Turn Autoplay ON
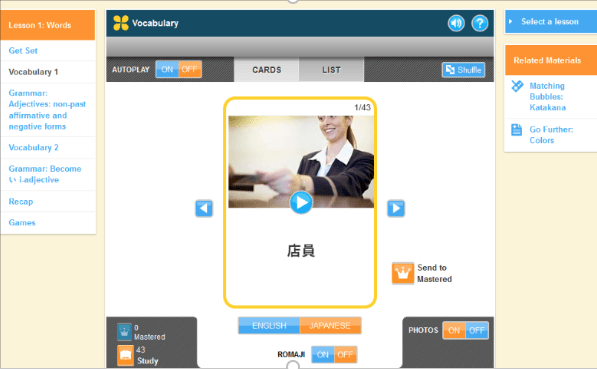This screenshot has height=369, width=597. tap(167, 69)
